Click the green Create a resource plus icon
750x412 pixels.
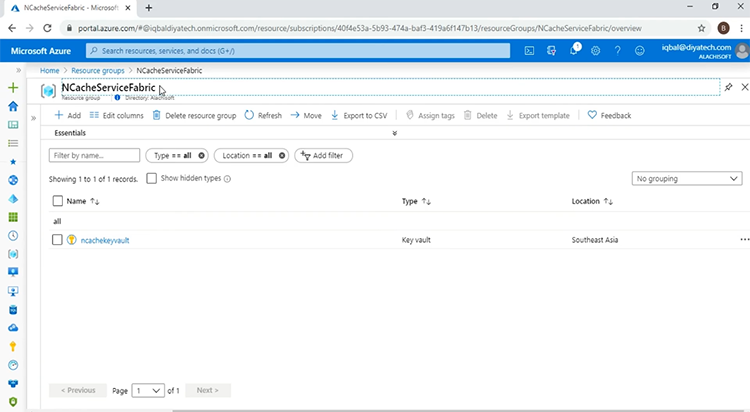coord(13,88)
